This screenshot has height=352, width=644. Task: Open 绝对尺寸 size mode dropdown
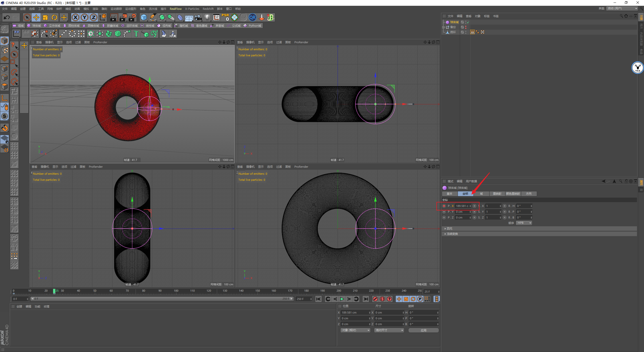pyautogui.click(x=389, y=330)
